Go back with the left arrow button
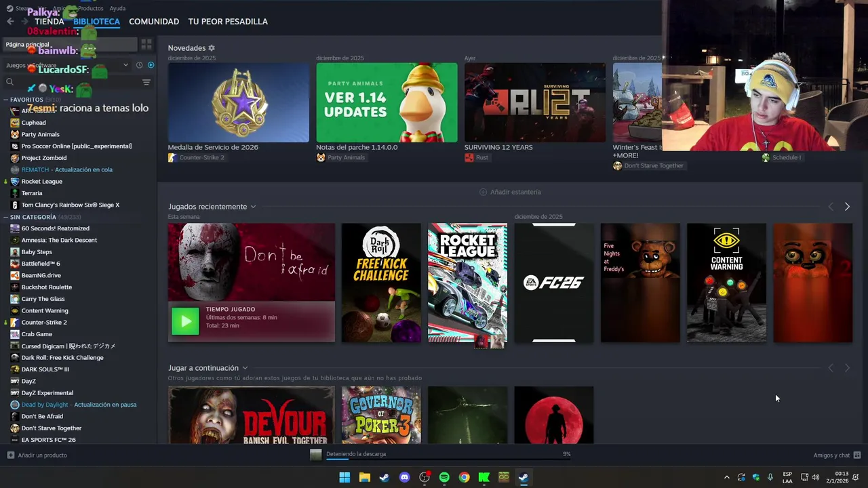868x488 pixels. (9, 22)
